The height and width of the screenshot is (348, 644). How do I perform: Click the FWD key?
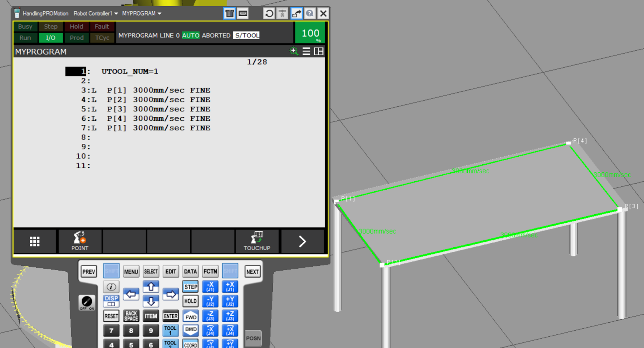tap(191, 316)
